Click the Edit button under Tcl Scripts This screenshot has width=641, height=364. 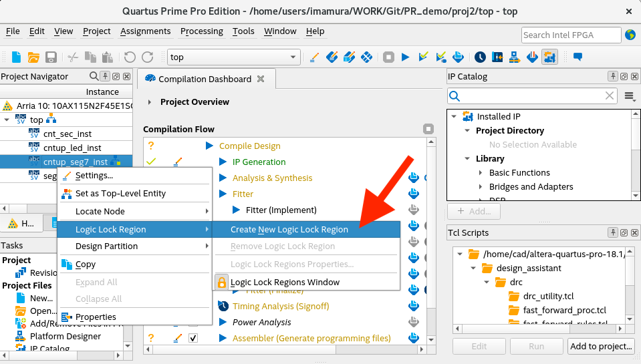(479, 346)
